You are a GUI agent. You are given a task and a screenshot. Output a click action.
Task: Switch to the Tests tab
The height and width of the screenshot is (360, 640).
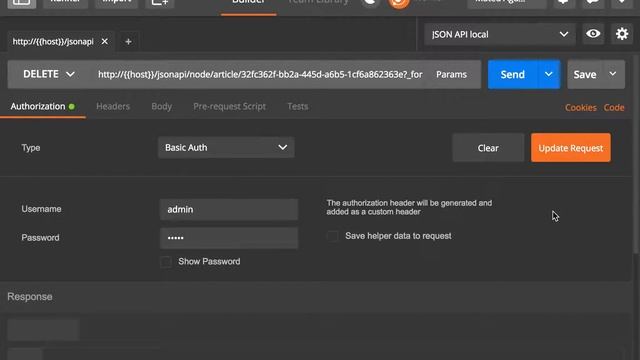pos(298,107)
